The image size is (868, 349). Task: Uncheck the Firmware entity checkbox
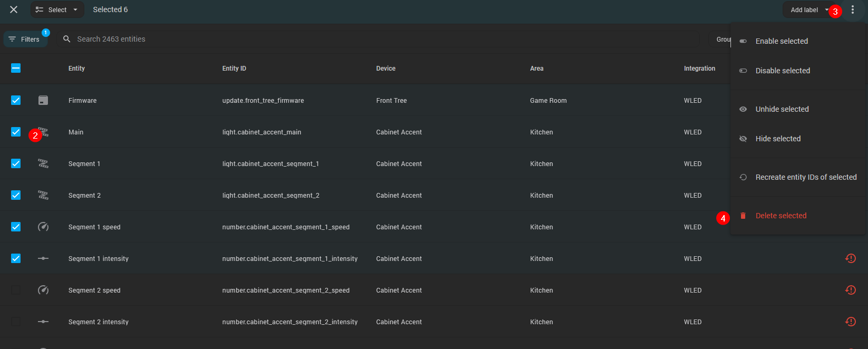coord(16,100)
